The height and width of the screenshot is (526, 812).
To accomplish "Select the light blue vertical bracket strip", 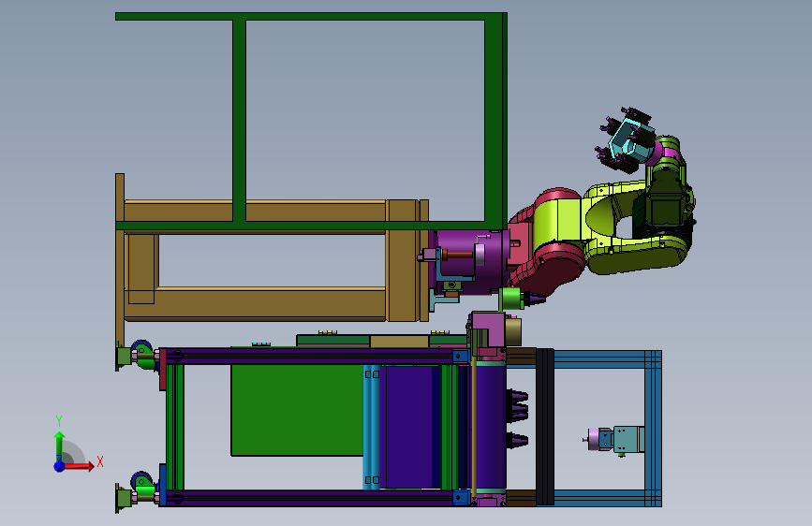I will coord(371,427).
